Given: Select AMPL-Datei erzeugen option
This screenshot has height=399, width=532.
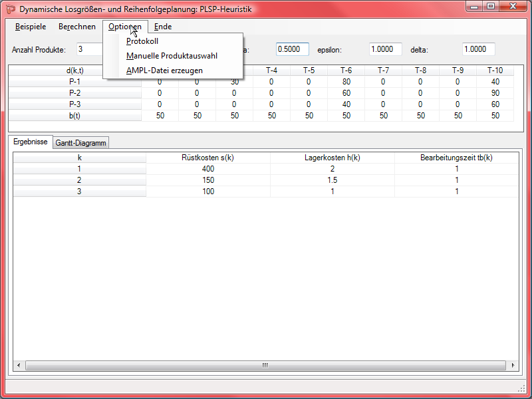Looking at the screenshot, I should point(164,70).
